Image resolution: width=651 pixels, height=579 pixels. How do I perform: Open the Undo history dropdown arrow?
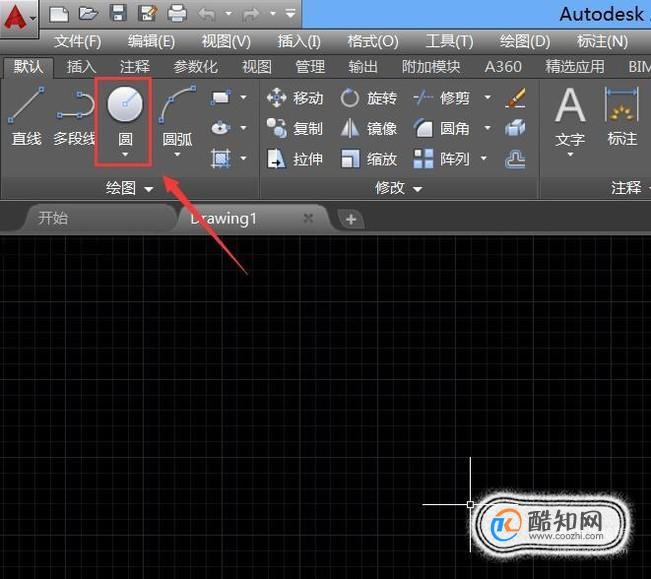click(x=228, y=14)
